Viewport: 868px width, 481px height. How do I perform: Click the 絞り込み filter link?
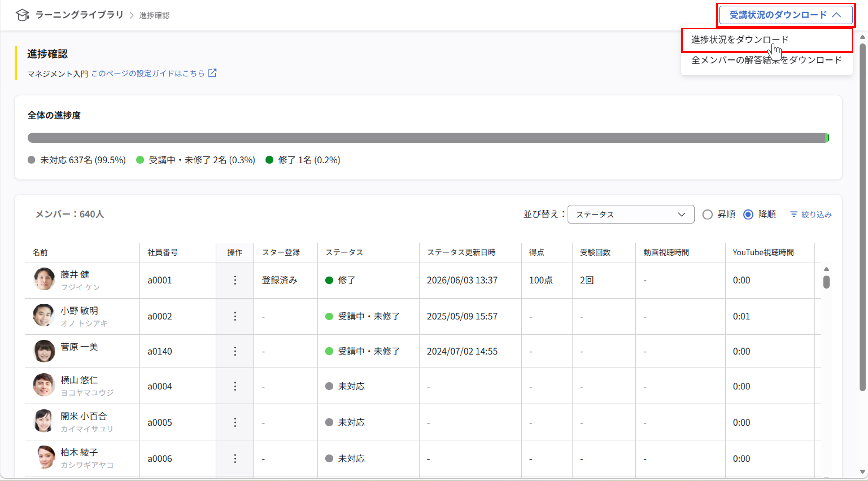coord(811,214)
